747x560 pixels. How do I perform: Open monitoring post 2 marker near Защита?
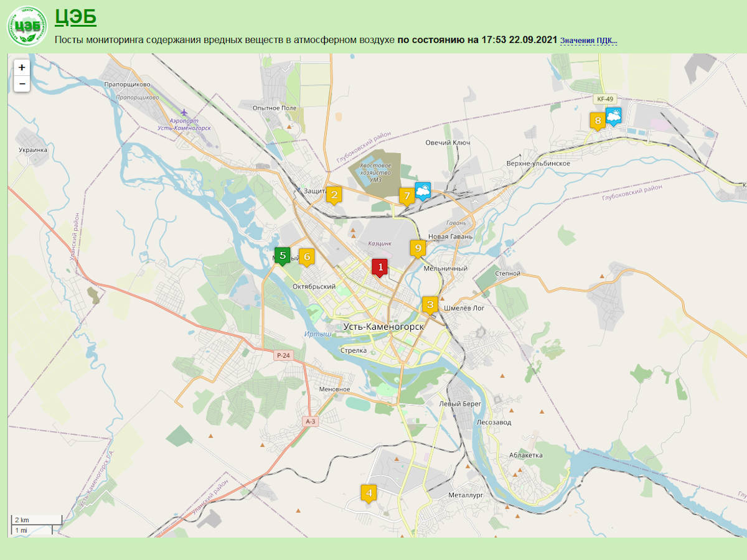click(x=334, y=195)
